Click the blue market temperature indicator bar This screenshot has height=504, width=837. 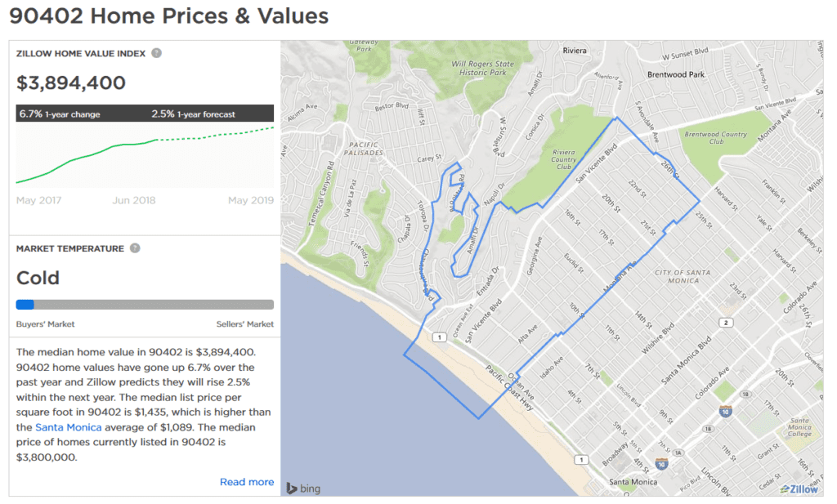25,305
